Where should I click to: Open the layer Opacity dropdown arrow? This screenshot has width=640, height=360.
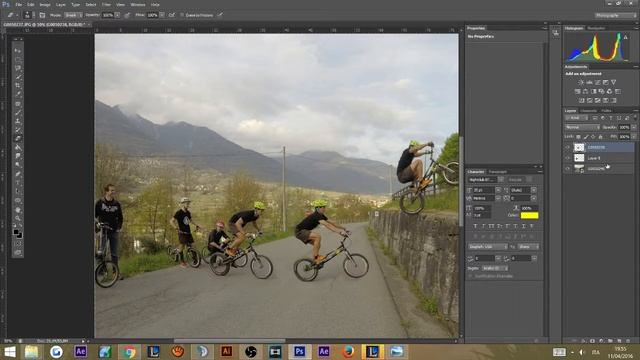(x=633, y=127)
